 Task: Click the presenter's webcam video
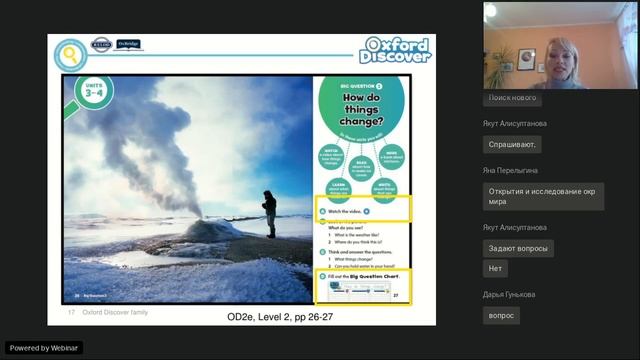560,45
